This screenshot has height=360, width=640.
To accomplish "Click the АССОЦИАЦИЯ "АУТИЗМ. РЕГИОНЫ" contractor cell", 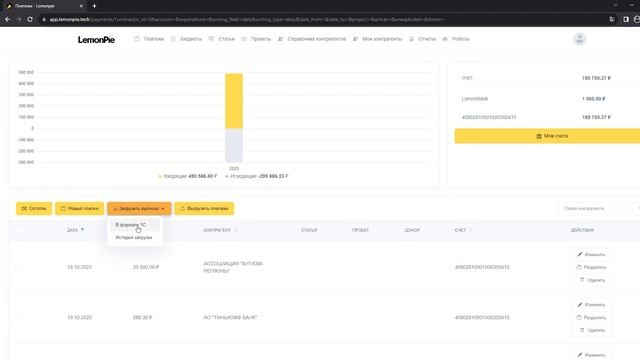I will click(x=233, y=267).
